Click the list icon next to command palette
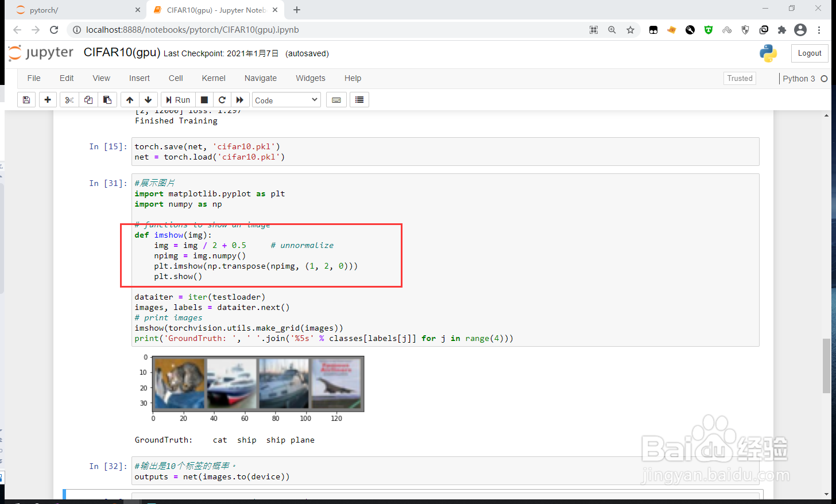Screen dimensions: 836x504 pyautogui.click(x=359, y=100)
